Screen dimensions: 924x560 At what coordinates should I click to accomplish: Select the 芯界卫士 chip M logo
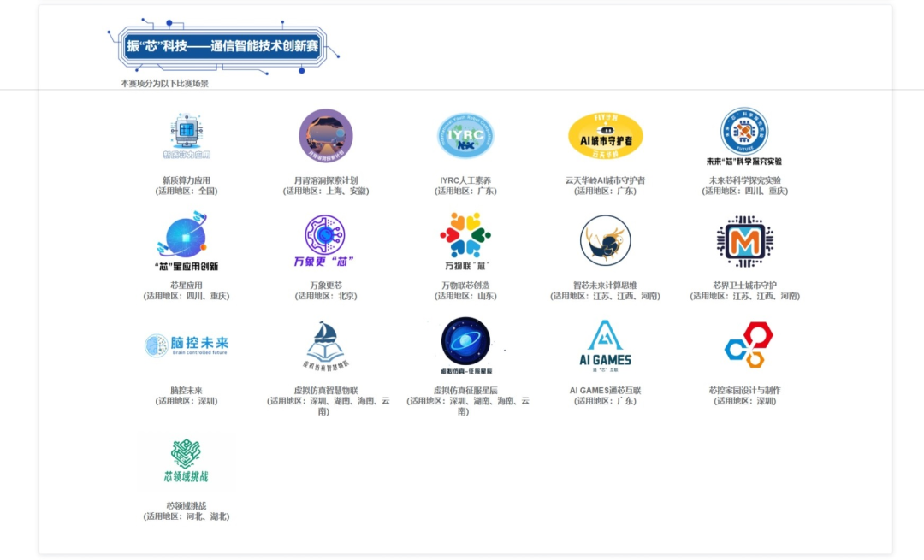point(745,241)
